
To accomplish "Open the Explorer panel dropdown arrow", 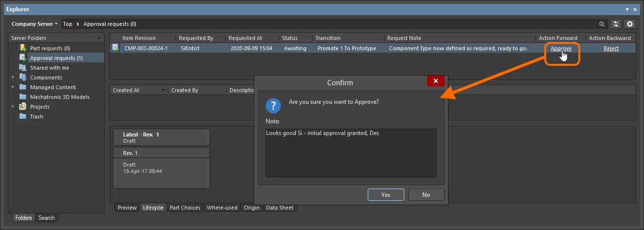I will (x=627, y=9).
